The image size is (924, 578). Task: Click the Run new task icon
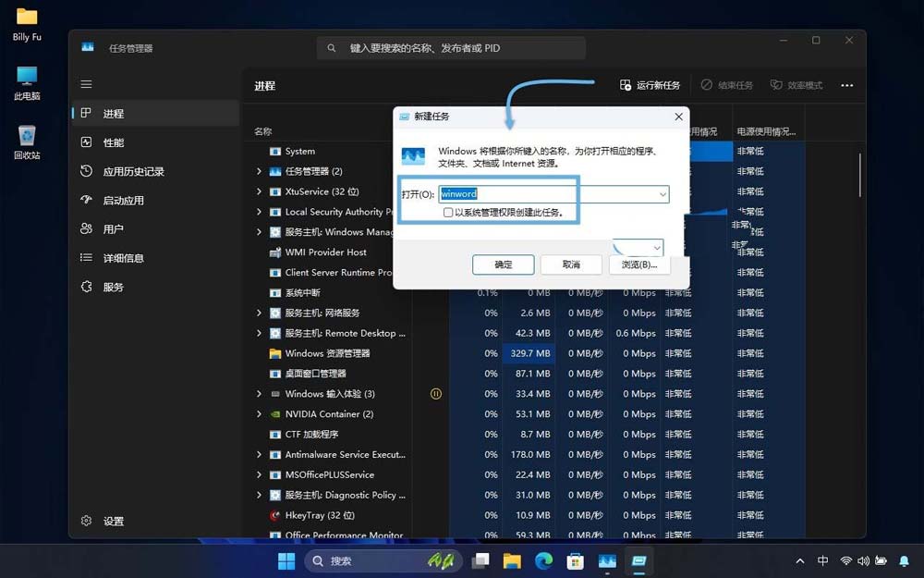[x=626, y=85]
